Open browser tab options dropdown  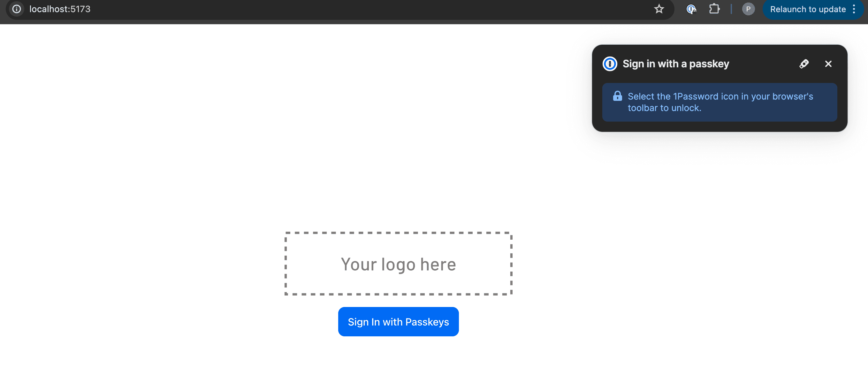(857, 9)
